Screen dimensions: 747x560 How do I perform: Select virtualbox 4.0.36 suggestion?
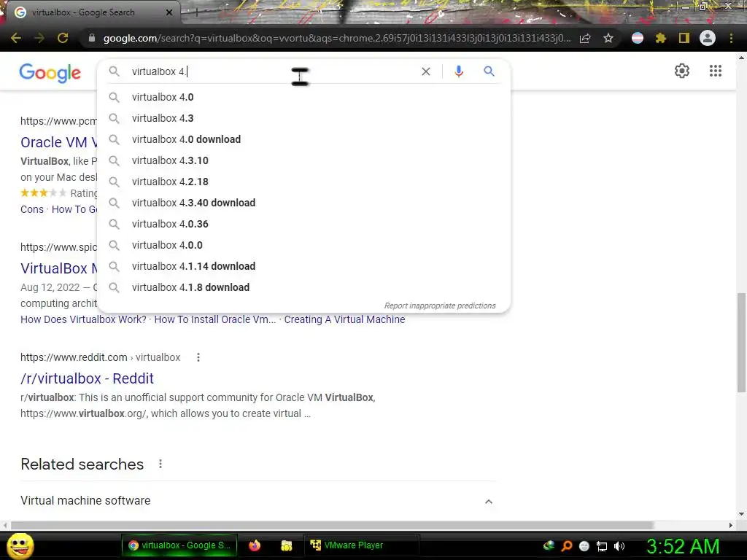pyautogui.click(x=304, y=224)
